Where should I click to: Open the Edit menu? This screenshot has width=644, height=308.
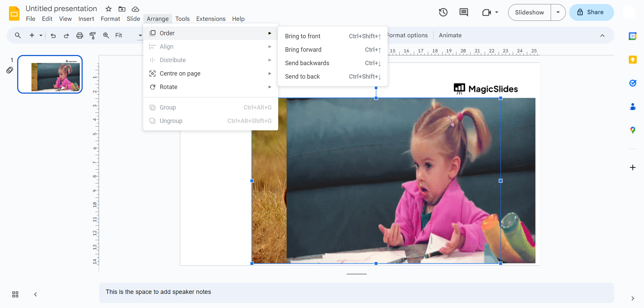[x=47, y=19]
